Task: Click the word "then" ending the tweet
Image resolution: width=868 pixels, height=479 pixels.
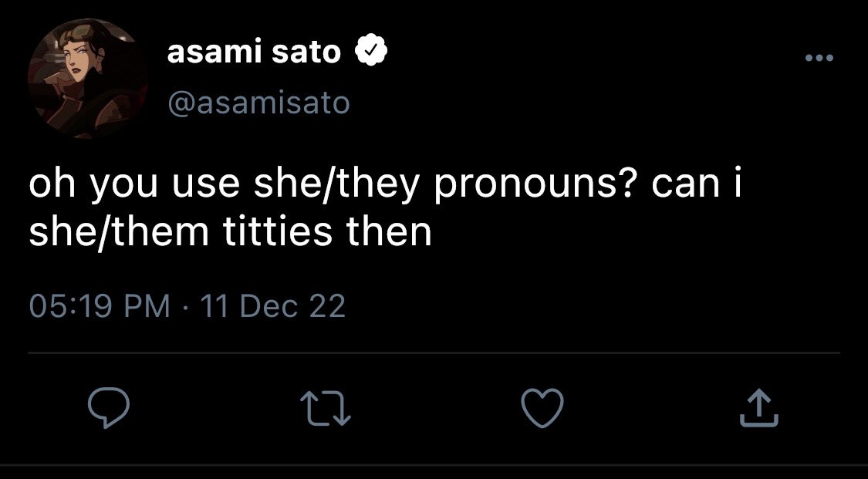Action: [389, 231]
